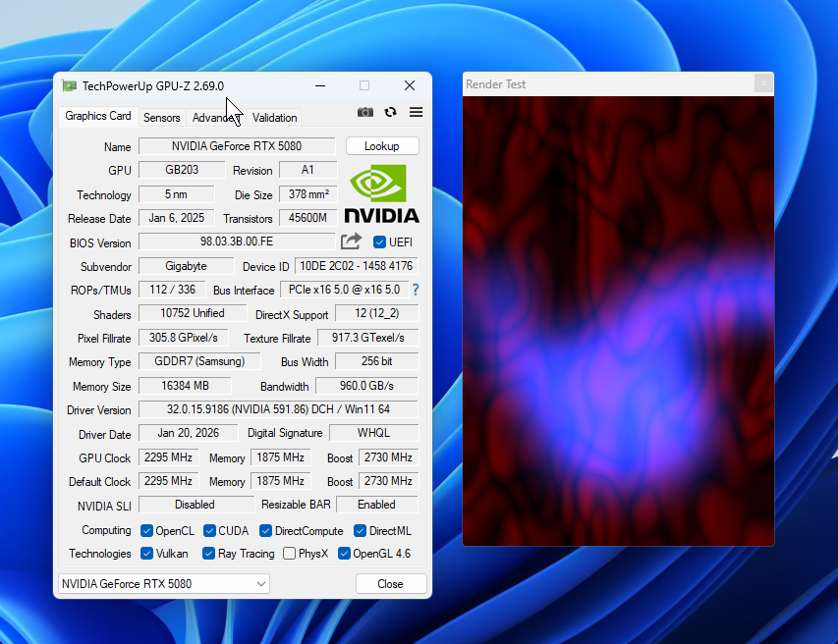Screen dimensions: 838x644
Task: Close the GPU-Z window with X
Action: 410,85
